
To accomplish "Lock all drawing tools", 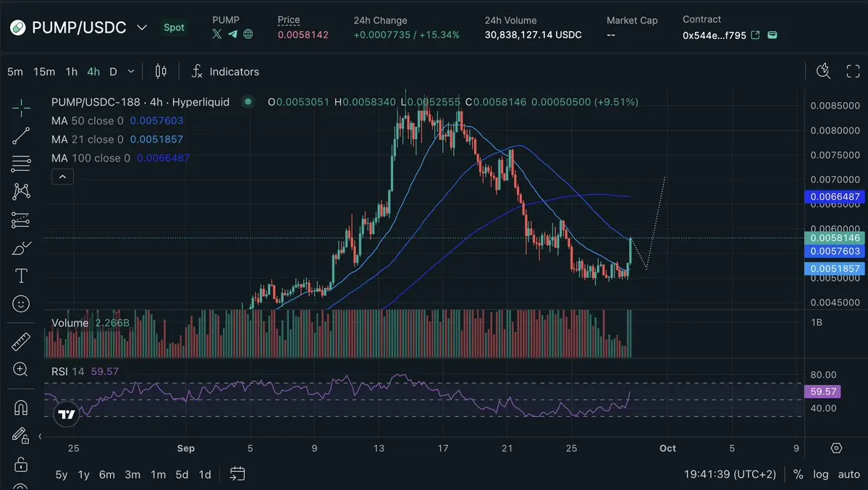I will click(x=21, y=464).
